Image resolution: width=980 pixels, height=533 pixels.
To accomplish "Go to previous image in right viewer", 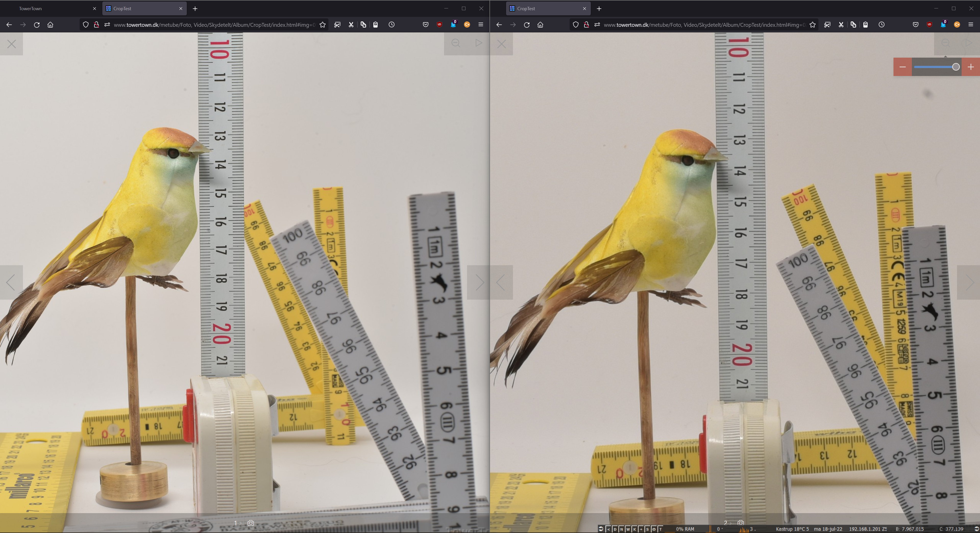I will coord(501,283).
